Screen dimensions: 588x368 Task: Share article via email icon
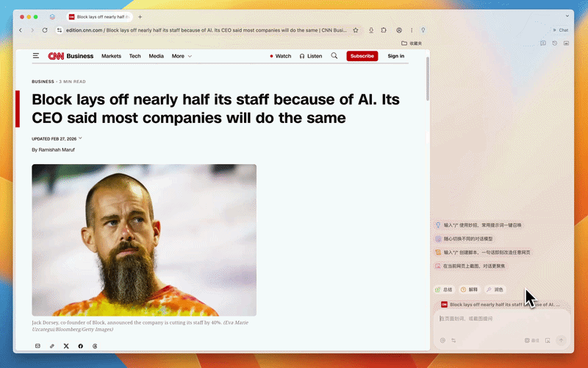pyautogui.click(x=38, y=346)
